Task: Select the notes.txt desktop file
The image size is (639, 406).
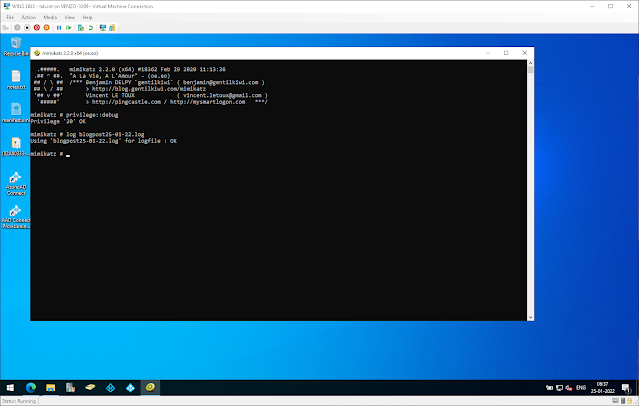Action: pyautogui.click(x=16, y=79)
